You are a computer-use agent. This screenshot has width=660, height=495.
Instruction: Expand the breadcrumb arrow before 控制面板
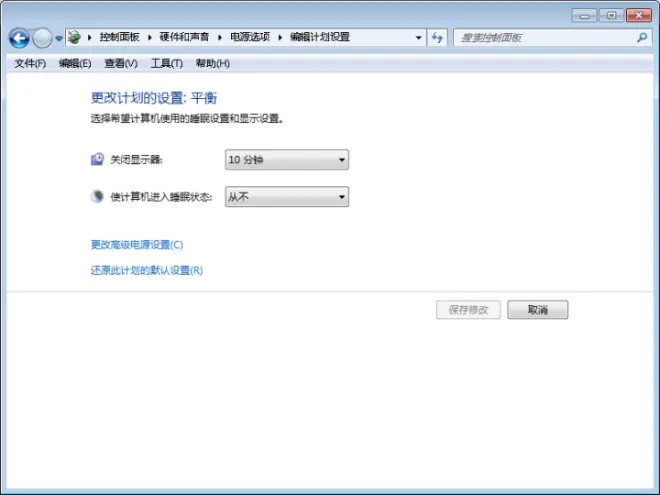click(90, 37)
